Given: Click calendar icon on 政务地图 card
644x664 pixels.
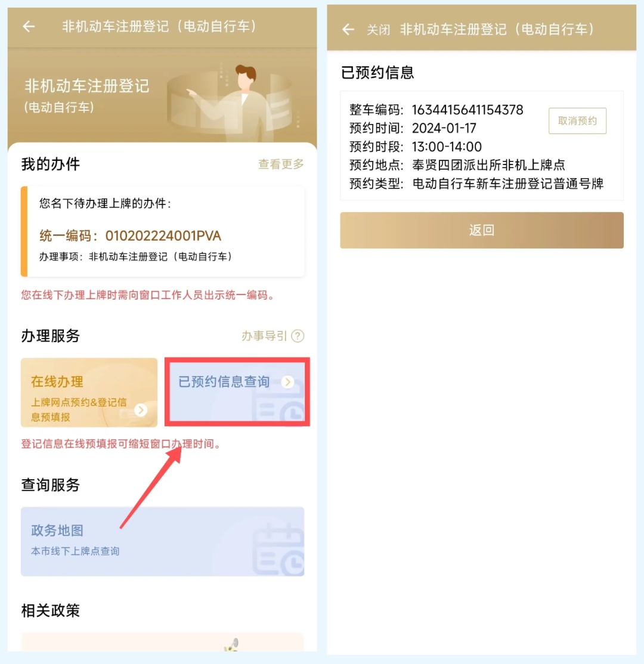Looking at the screenshot, I should click(x=278, y=549).
